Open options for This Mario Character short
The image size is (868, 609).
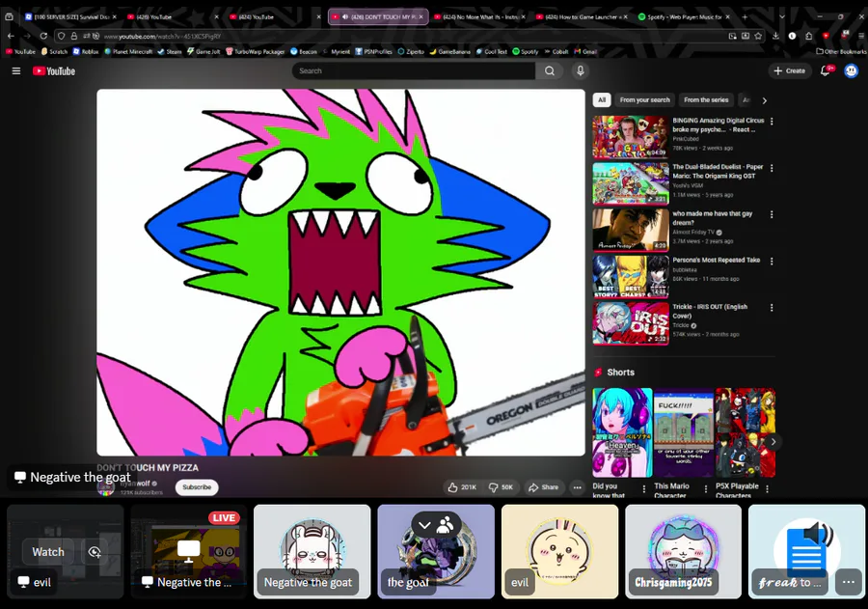tap(705, 488)
